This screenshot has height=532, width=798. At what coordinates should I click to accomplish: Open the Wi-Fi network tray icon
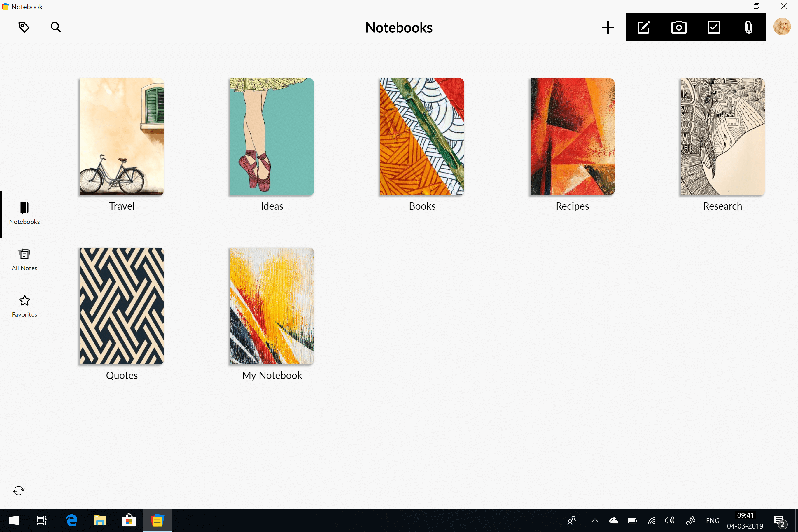[651, 520]
